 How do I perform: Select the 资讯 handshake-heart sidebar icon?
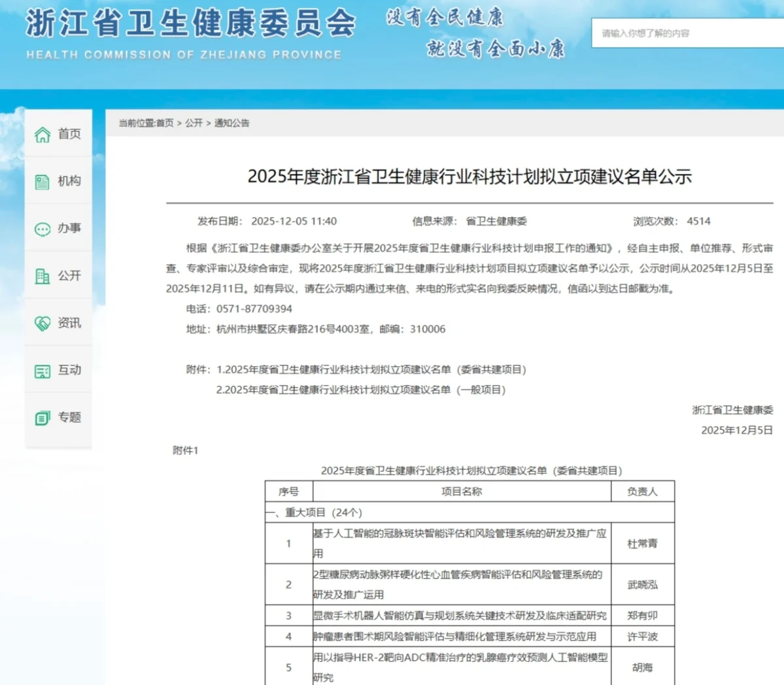tap(41, 323)
